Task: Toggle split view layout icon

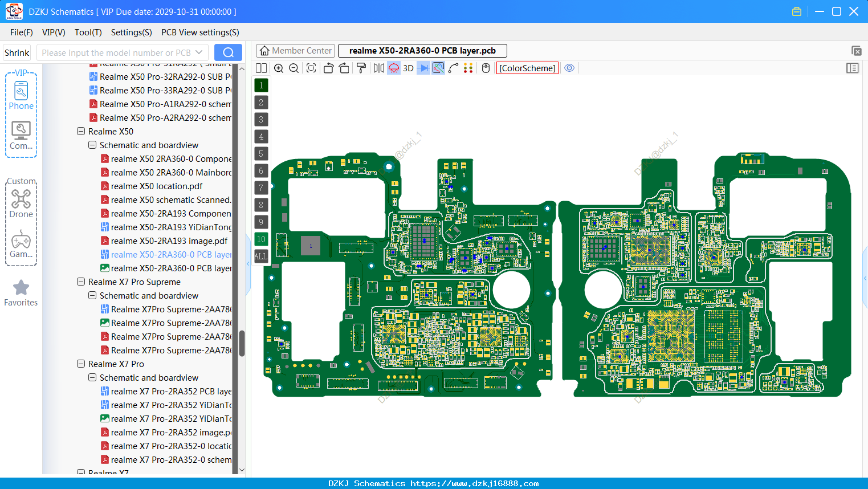Action: tap(261, 68)
